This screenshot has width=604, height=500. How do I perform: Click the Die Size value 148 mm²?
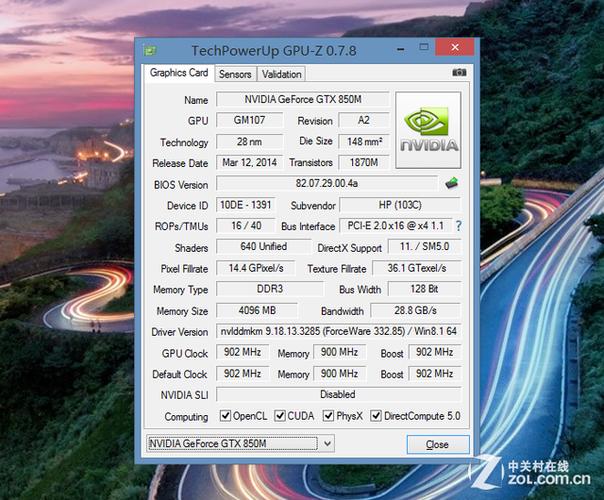point(364,141)
